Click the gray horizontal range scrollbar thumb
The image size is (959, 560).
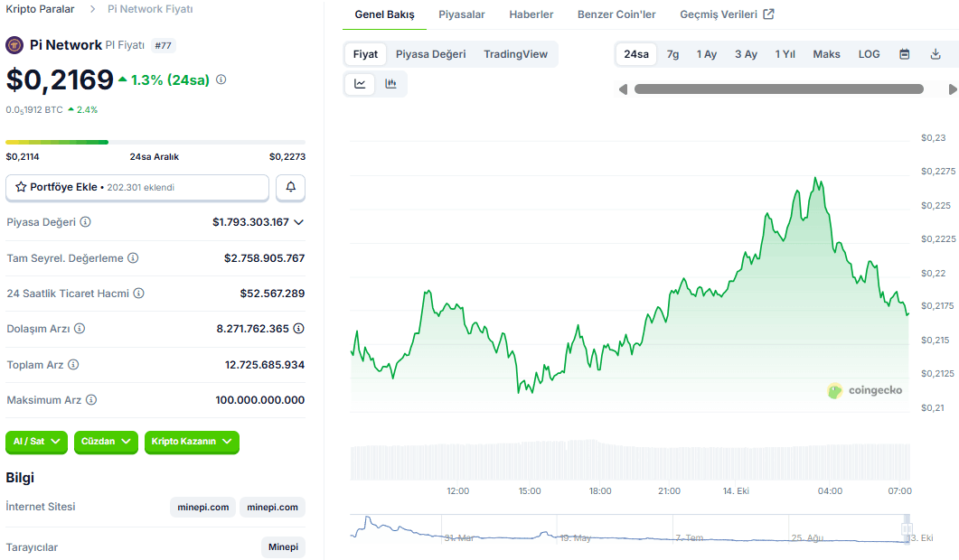778,89
